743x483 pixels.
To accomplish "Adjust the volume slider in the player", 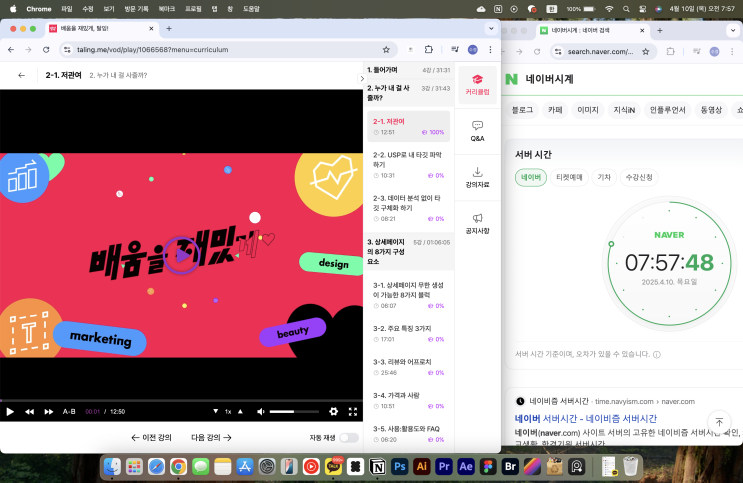I will [x=294, y=411].
